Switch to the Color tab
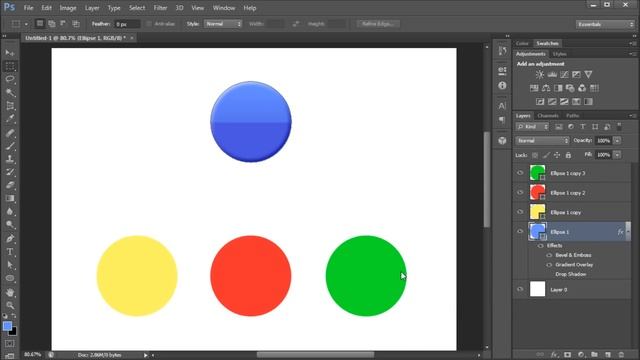 (x=522, y=43)
